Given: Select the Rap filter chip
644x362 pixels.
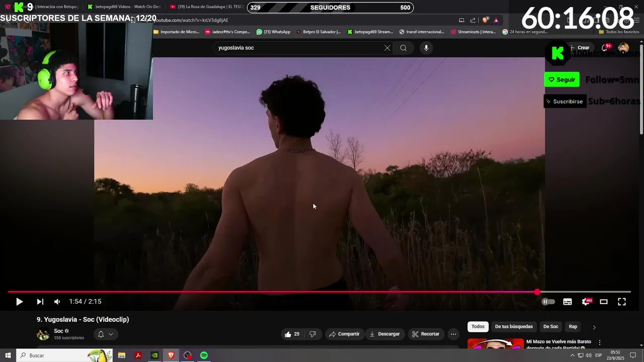Looking at the screenshot, I should [x=573, y=327].
